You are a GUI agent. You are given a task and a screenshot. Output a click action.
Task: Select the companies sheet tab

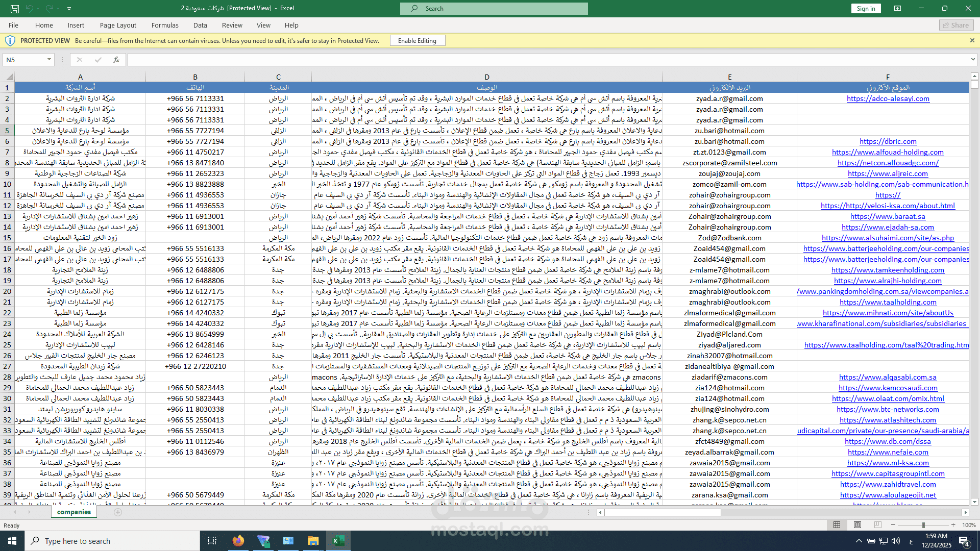point(74,512)
